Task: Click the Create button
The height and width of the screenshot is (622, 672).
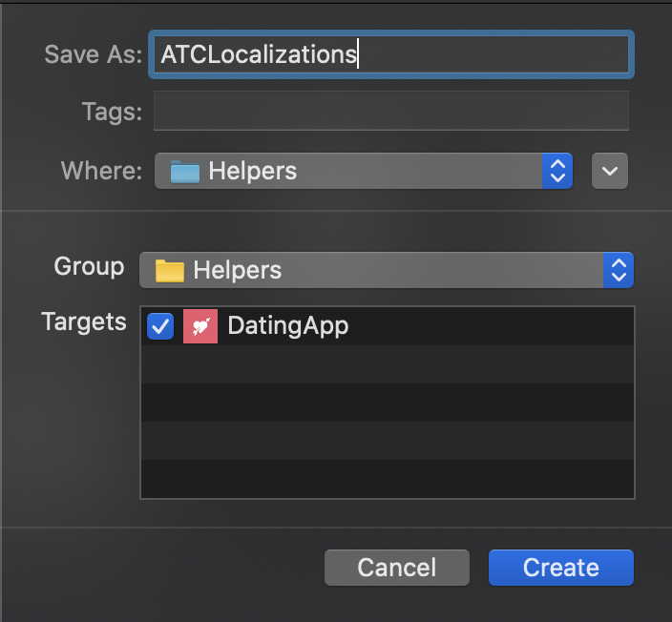Action: (561, 568)
